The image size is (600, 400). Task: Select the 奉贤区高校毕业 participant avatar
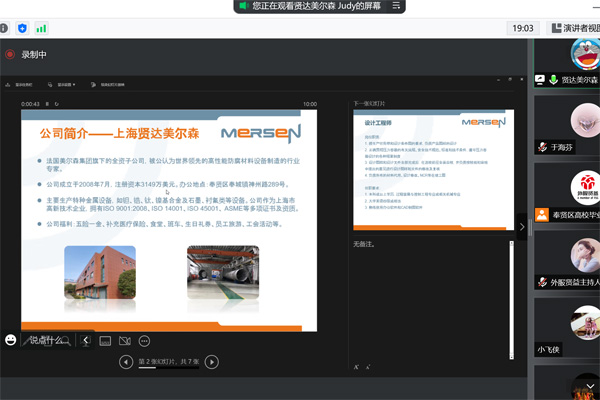coord(585,188)
